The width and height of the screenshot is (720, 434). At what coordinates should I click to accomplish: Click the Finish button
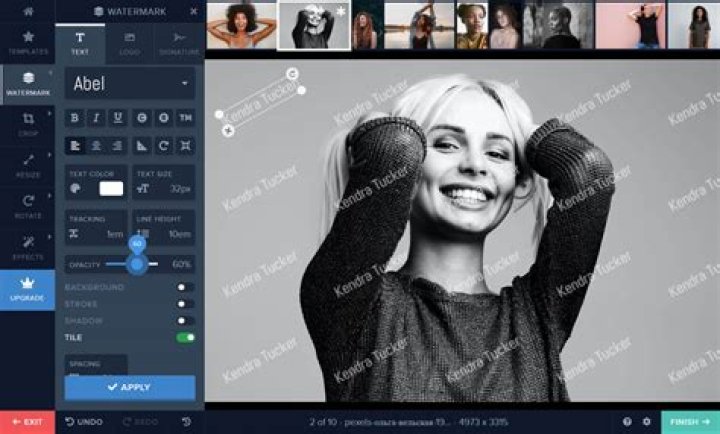coord(690,422)
